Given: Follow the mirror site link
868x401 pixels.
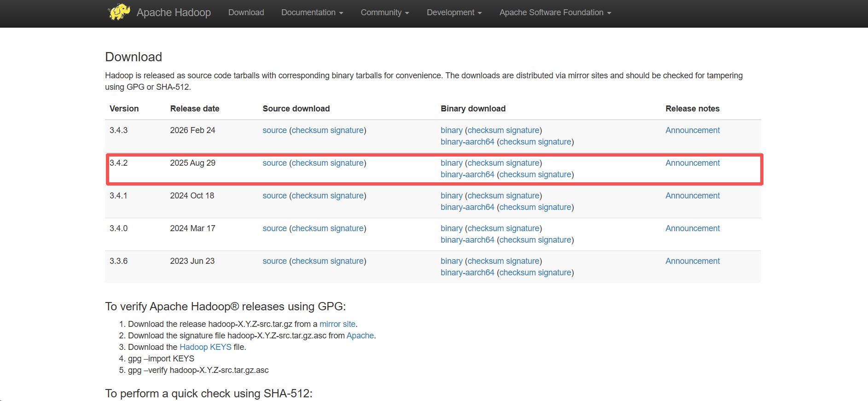Looking at the screenshot, I should (x=338, y=324).
